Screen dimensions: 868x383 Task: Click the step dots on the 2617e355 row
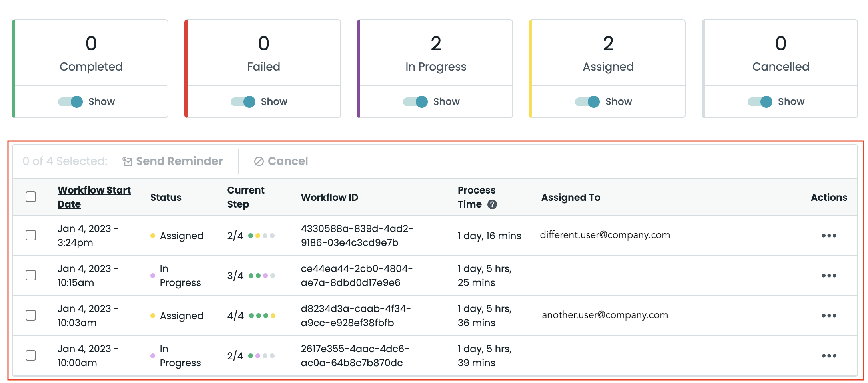tap(261, 355)
